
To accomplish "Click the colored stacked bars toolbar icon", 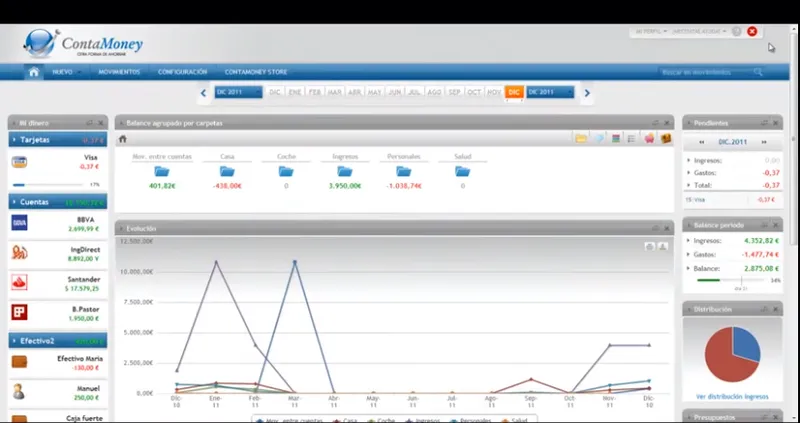I will point(616,138).
